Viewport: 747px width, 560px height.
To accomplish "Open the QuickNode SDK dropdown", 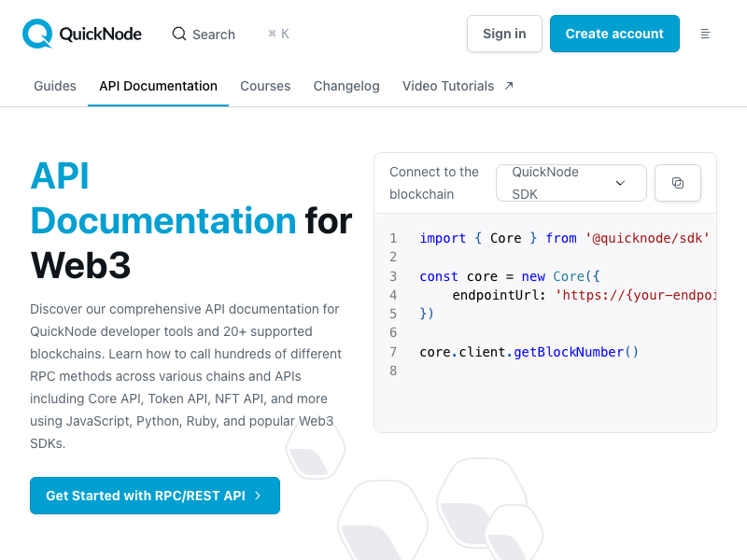I will click(571, 183).
